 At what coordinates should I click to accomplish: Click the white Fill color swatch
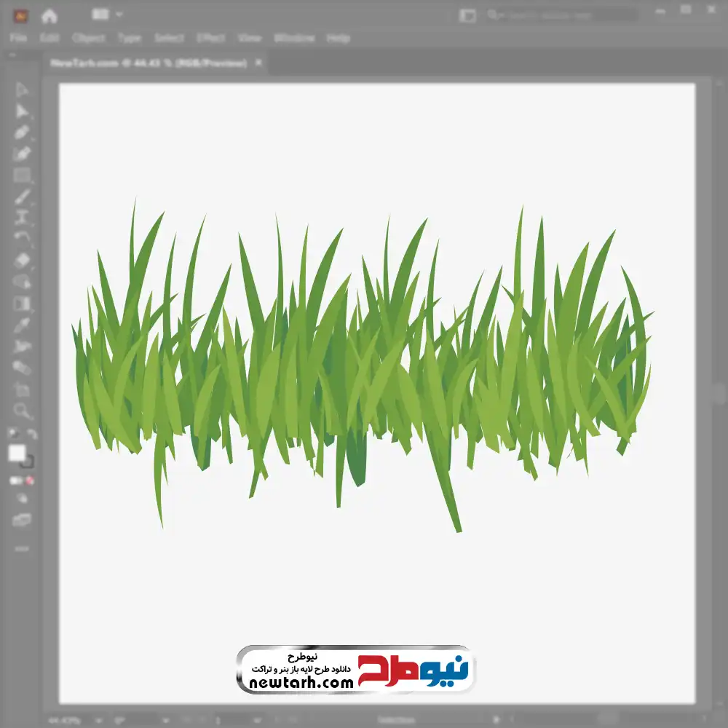pos(17,453)
